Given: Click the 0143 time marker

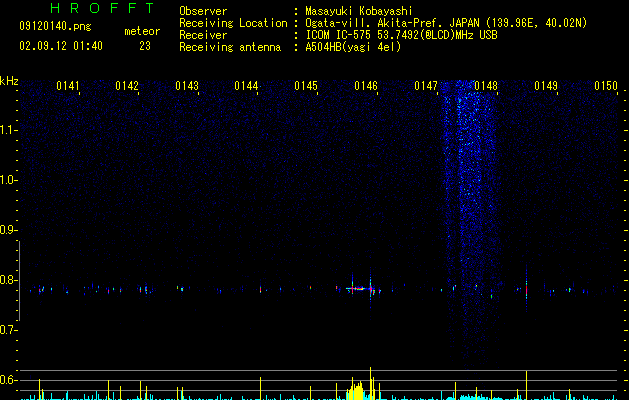Looking at the screenshot, I should (187, 86).
